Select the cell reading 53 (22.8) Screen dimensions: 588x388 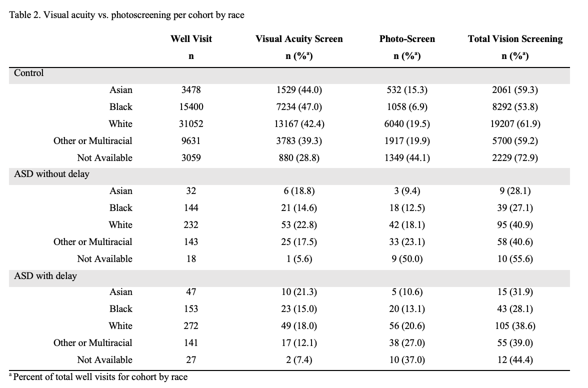(299, 225)
